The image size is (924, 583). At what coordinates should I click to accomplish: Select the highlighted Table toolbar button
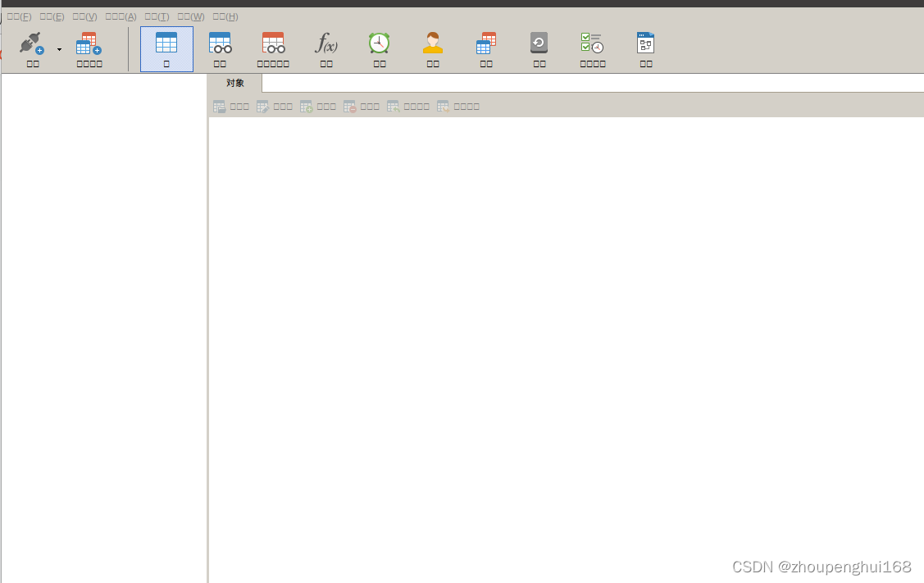(166, 49)
